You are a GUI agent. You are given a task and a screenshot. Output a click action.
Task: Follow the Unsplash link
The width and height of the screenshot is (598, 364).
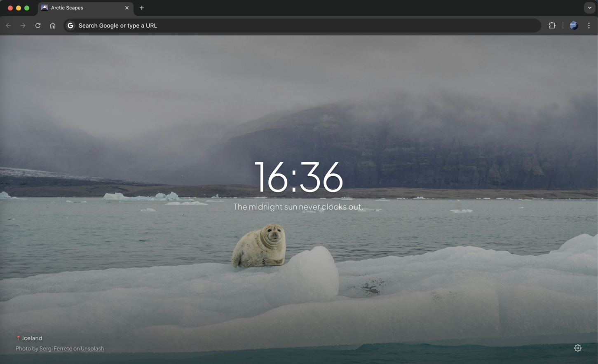[92, 348]
